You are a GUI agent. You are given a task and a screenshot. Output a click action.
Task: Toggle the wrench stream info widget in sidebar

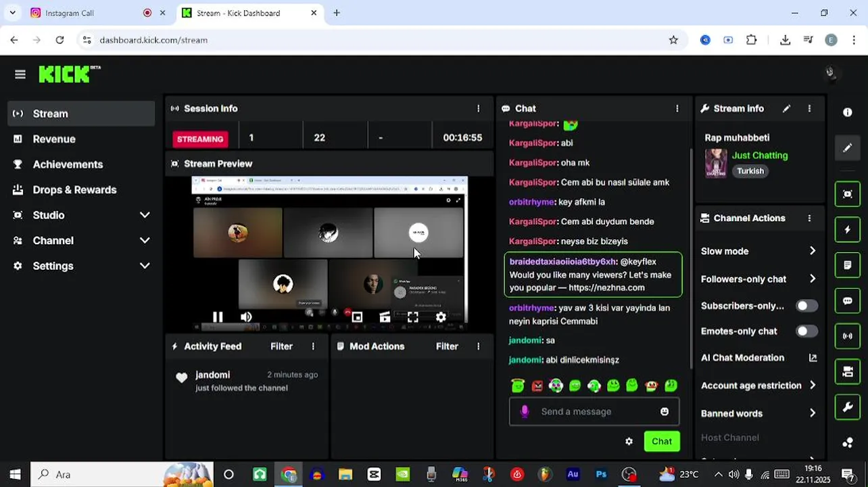(848, 407)
